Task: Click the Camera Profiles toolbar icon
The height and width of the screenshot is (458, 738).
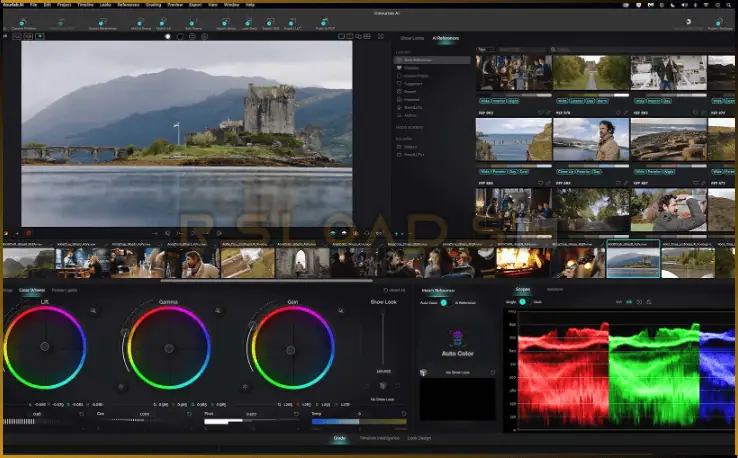Action: (23, 23)
